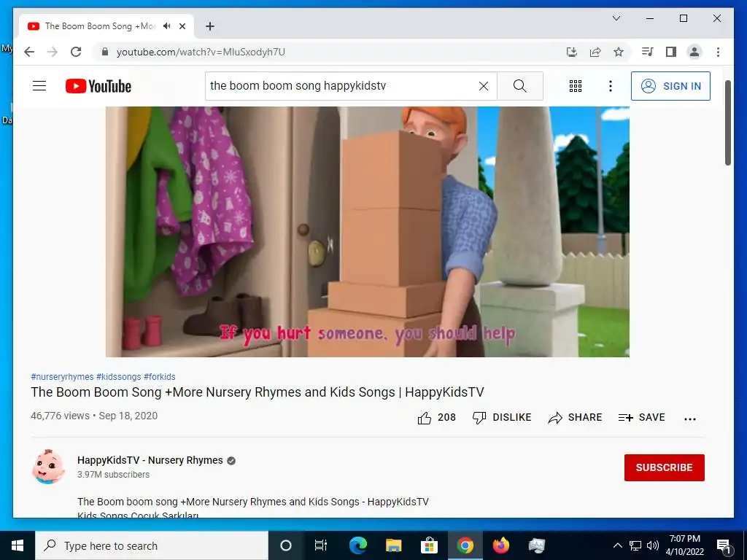
Task: Share this page from address bar
Action: pos(595,52)
